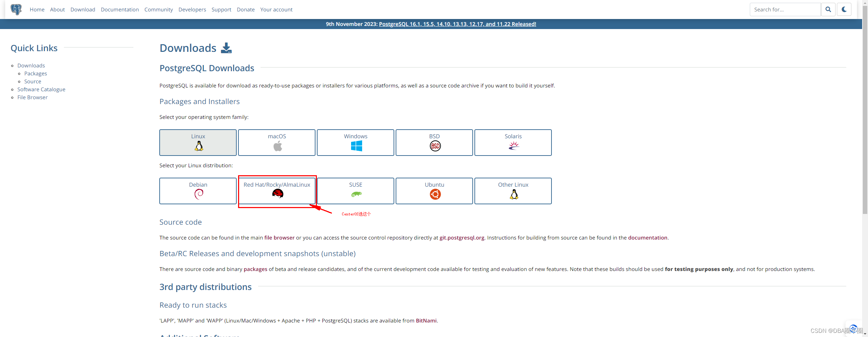Click the page vertical scrollbar thumb
The width and height of the screenshot is (868, 337).
point(865,111)
